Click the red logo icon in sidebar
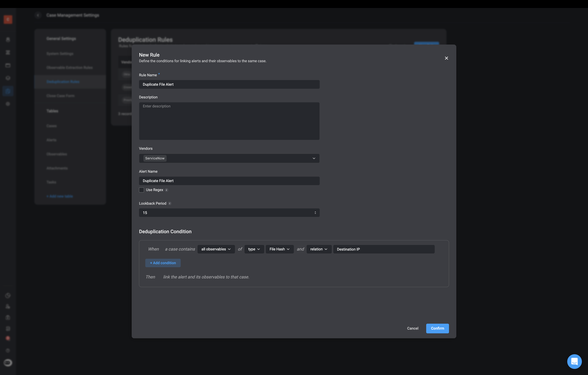This screenshot has height=375, width=588. click(8, 20)
